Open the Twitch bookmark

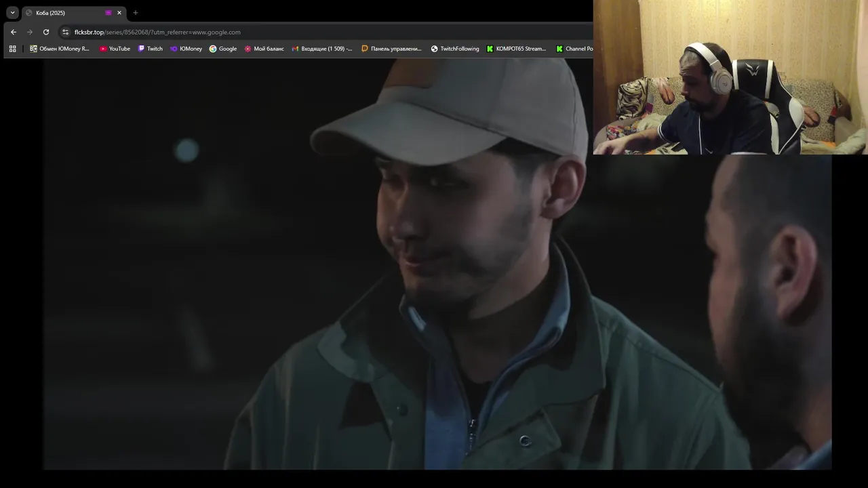pos(151,49)
